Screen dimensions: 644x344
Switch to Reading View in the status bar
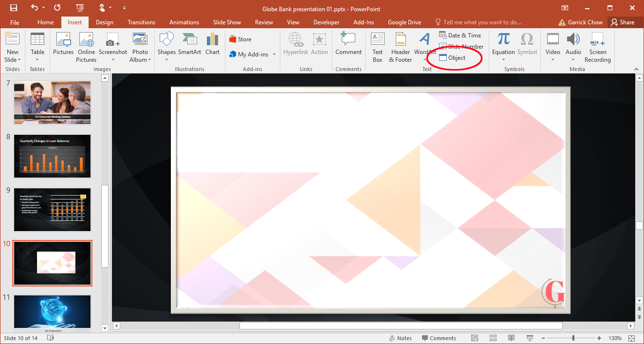511,338
